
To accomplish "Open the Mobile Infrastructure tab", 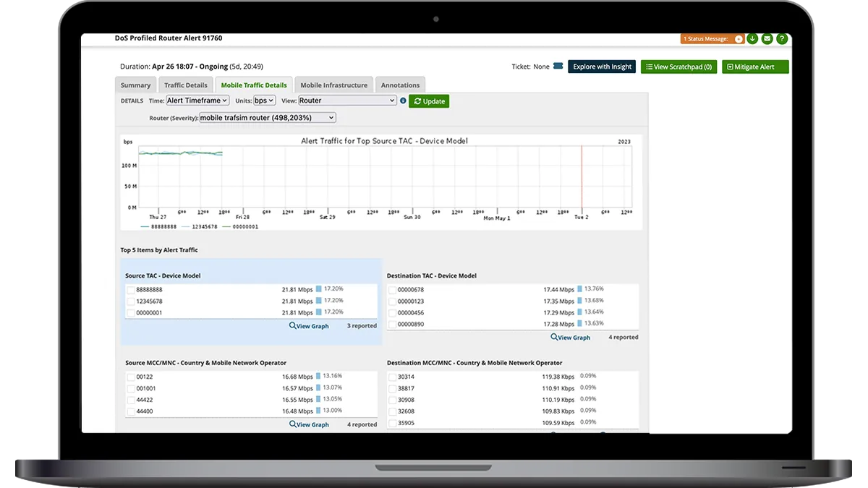I will tap(333, 85).
